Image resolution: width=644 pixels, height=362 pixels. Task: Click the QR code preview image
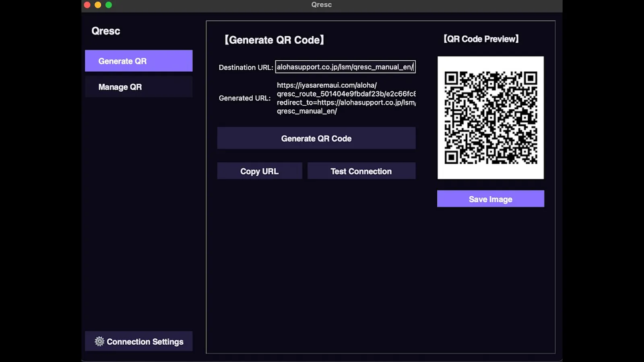click(491, 117)
